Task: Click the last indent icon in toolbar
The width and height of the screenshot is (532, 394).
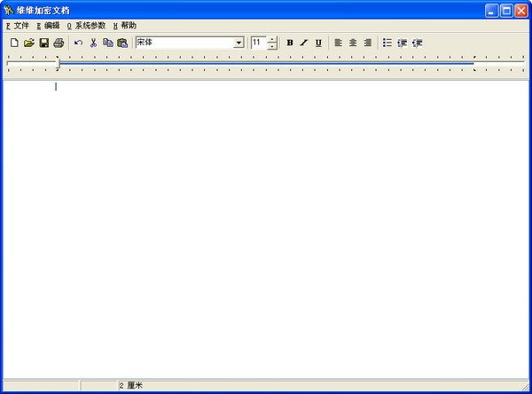Action: [417, 43]
